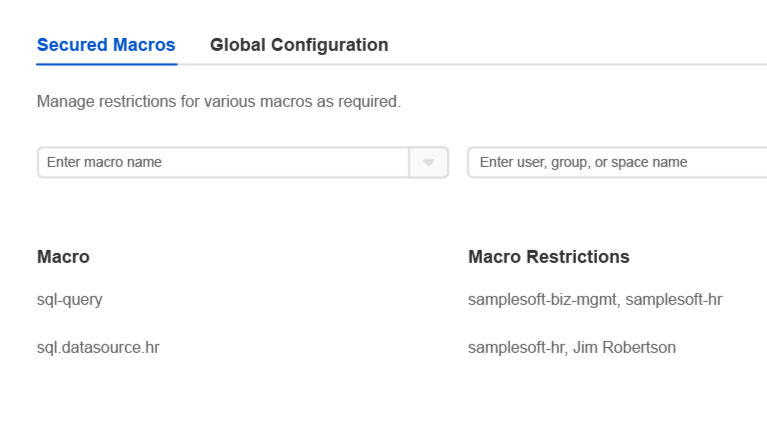Click the 'Enter macro name' placeholder text
This screenshot has width=767, height=437.
click(x=104, y=162)
